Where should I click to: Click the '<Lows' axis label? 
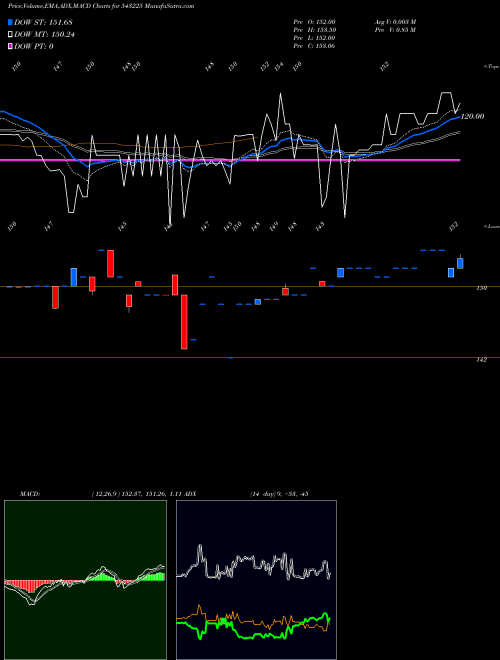click(492, 226)
